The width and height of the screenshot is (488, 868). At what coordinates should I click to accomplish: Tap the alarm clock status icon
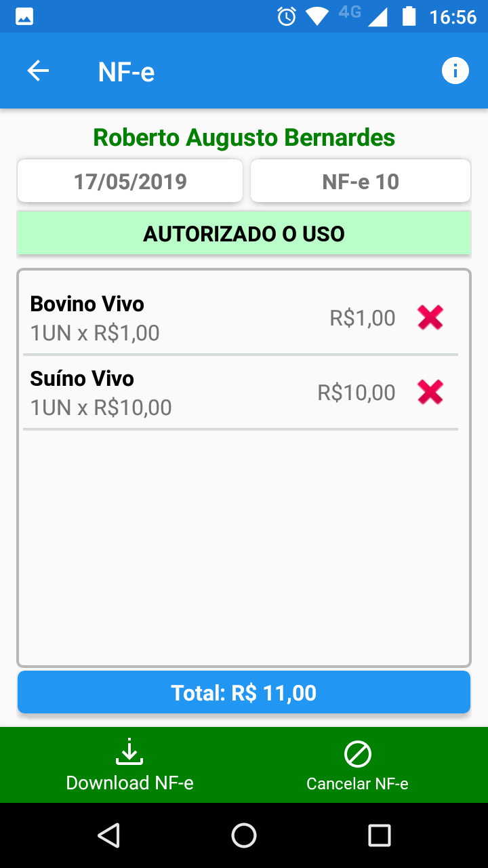[x=287, y=16]
